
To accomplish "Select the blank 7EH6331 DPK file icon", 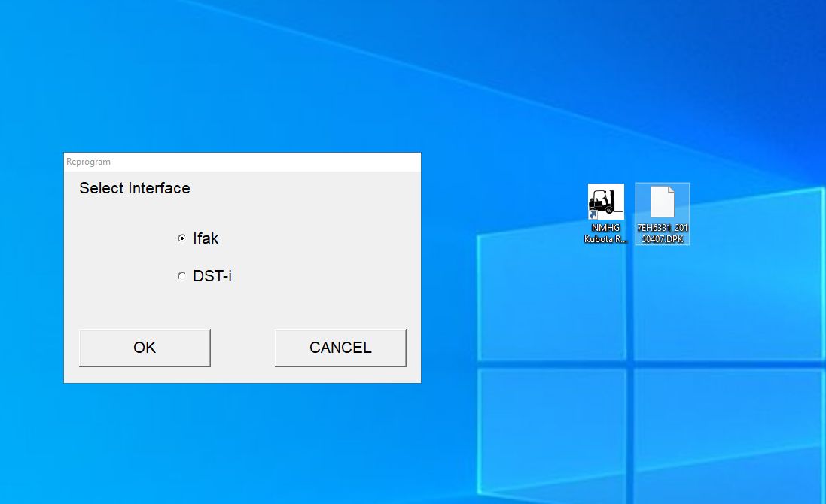I will pyautogui.click(x=662, y=202).
